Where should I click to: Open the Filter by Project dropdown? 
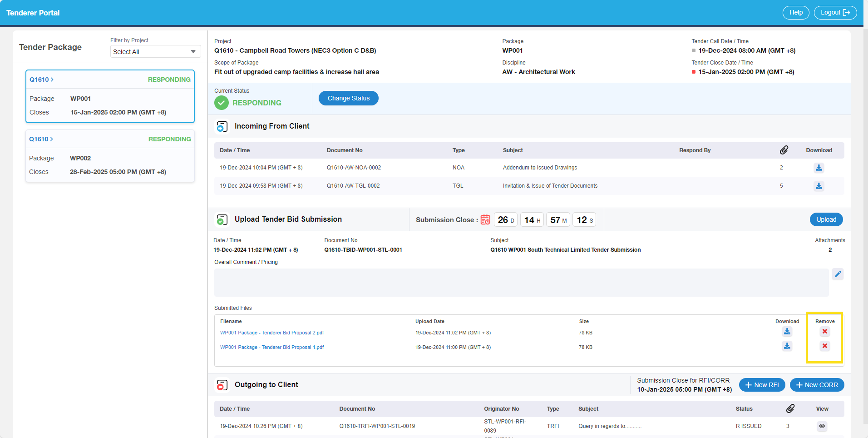[155, 51]
